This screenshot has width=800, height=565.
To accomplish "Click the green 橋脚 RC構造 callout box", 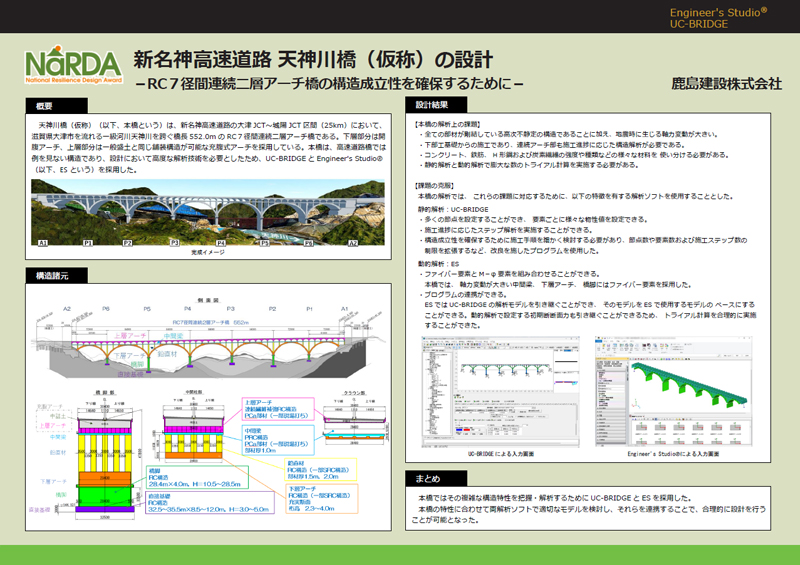I will (197, 477).
